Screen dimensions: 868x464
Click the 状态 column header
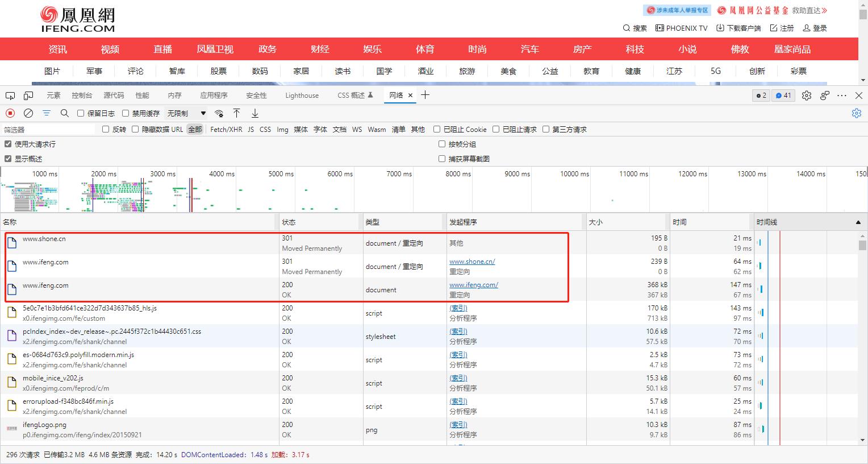pos(321,222)
